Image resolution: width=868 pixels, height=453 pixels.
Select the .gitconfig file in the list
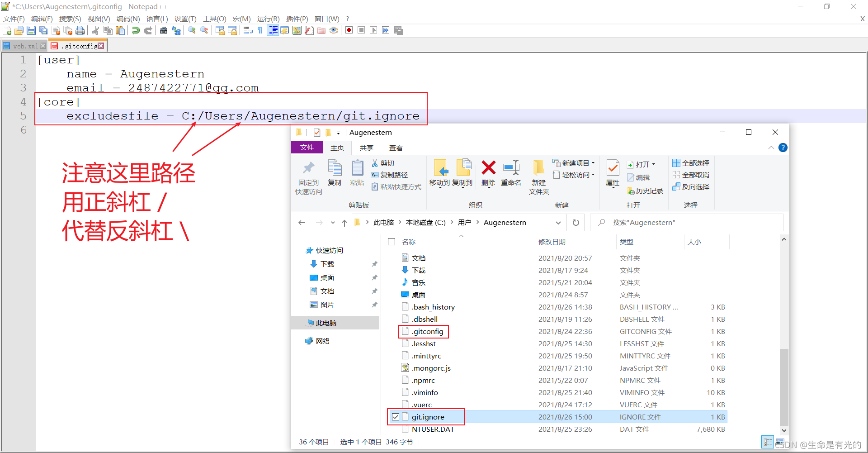tap(428, 331)
